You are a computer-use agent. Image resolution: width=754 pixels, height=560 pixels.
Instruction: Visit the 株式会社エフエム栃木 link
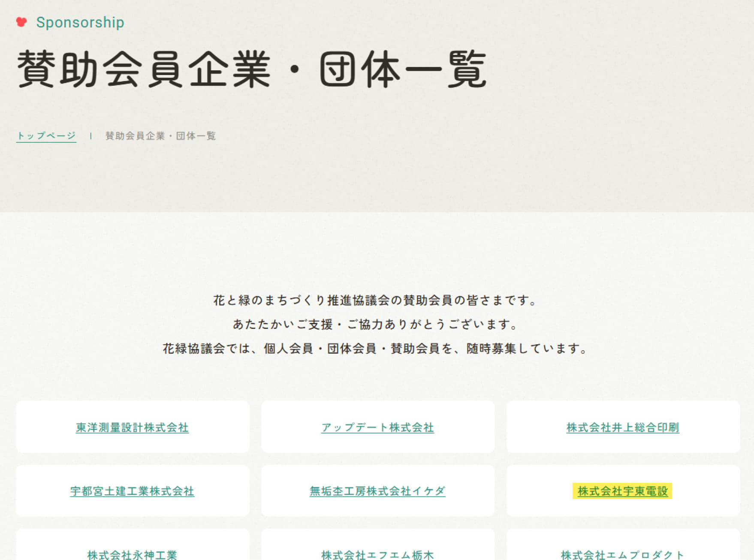point(377,554)
